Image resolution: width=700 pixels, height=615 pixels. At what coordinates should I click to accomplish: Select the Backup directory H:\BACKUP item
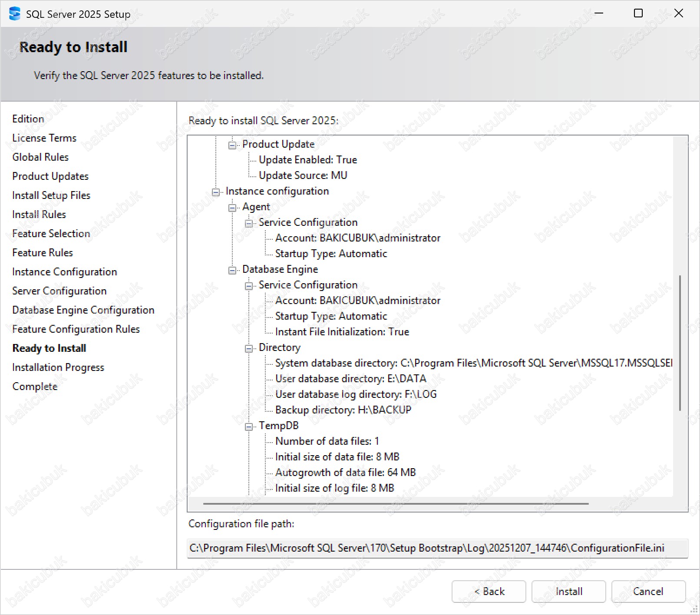343,410
